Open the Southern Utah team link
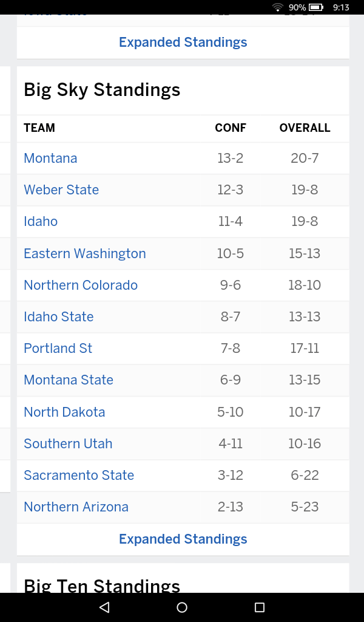Image resolution: width=364 pixels, height=622 pixels. (68, 443)
